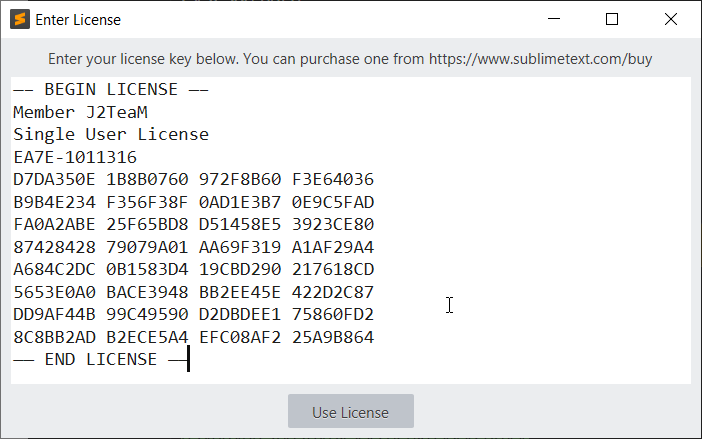Viewport: 702px width, 439px height.
Task: Click the Single User License line
Action: (110, 135)
